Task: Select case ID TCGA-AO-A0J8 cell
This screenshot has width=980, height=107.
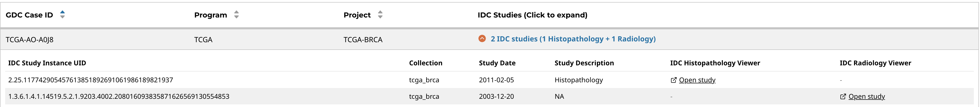Action: pyautogui.click(x=29, y=39)
